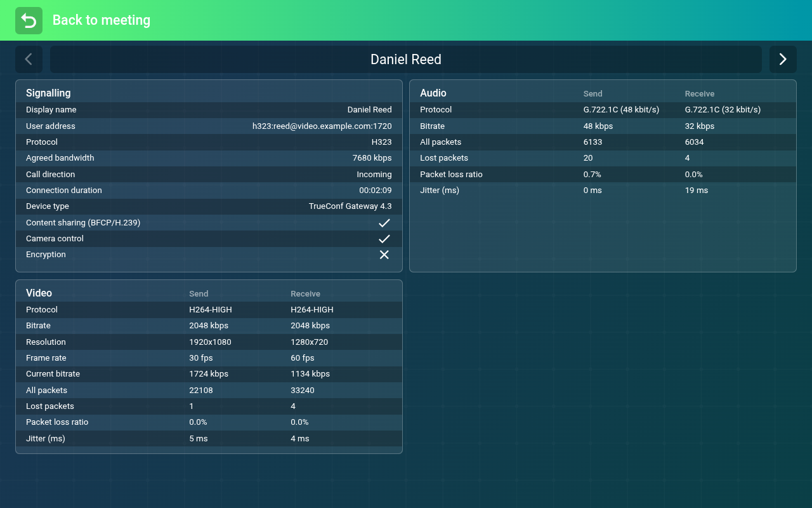Click the Audio Send column header

pos(593,94)
